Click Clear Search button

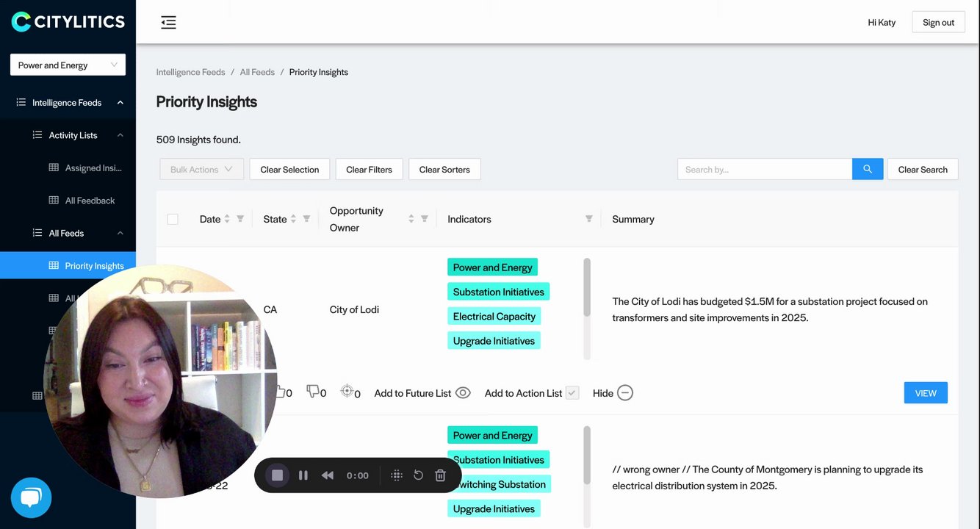(923, 169)
